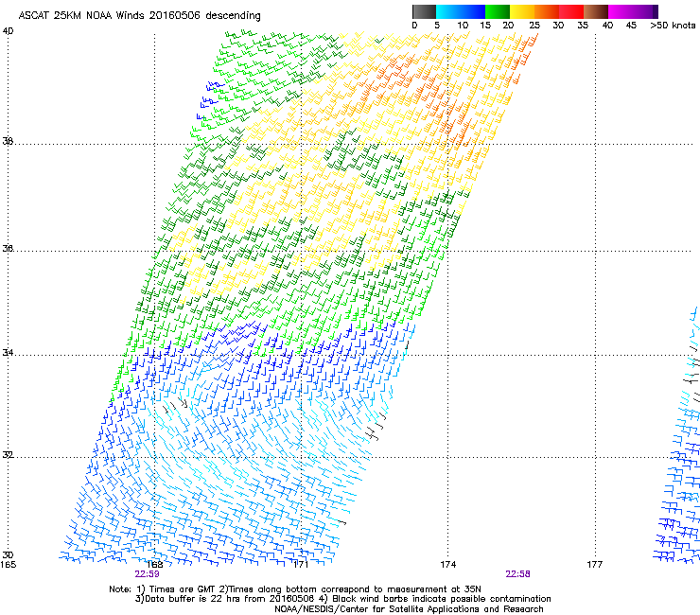Click the NOAA/NESDIS credit line
This screenshot has width=700, height=615.
pyautogui.click(x=409, y=608)
